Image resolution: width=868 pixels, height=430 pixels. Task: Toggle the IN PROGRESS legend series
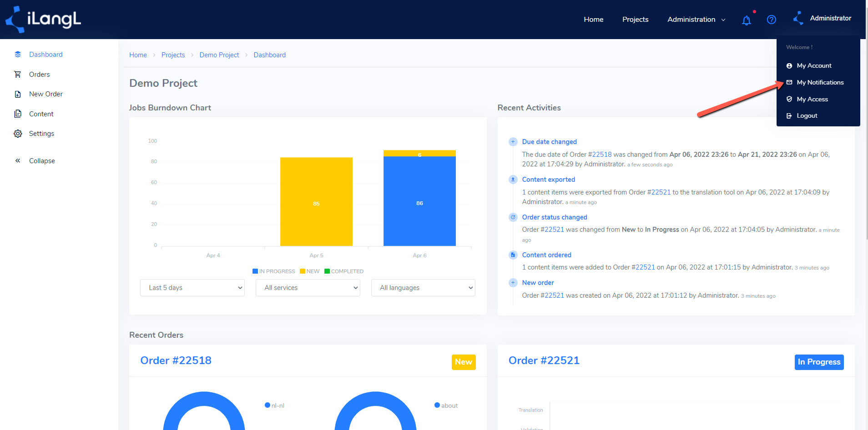click(274, 271)
